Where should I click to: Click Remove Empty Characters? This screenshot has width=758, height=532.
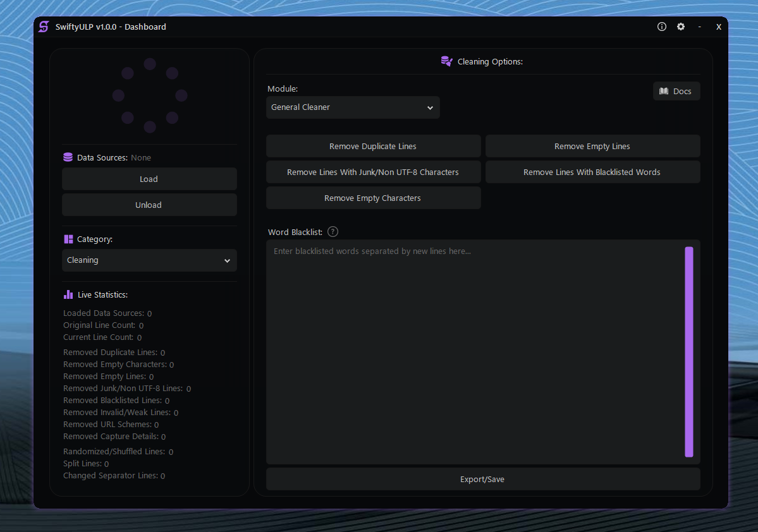point(372,197)
